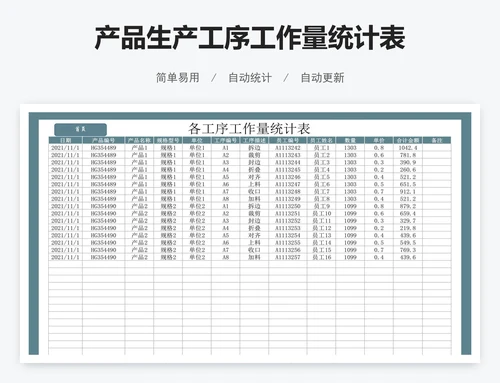Select the 备注 column header
This screenshot has width=500, height=383.
437,140
